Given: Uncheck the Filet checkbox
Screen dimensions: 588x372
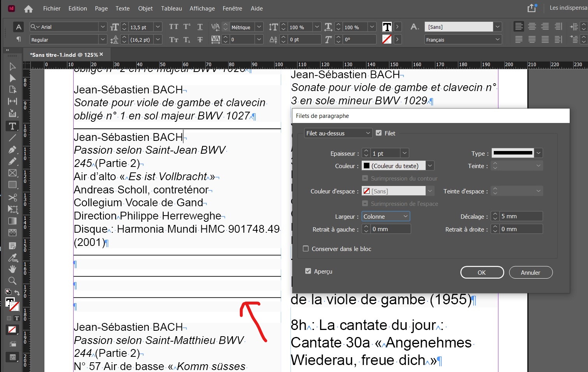Looking at the screenshot, I should tap(379, 133).
